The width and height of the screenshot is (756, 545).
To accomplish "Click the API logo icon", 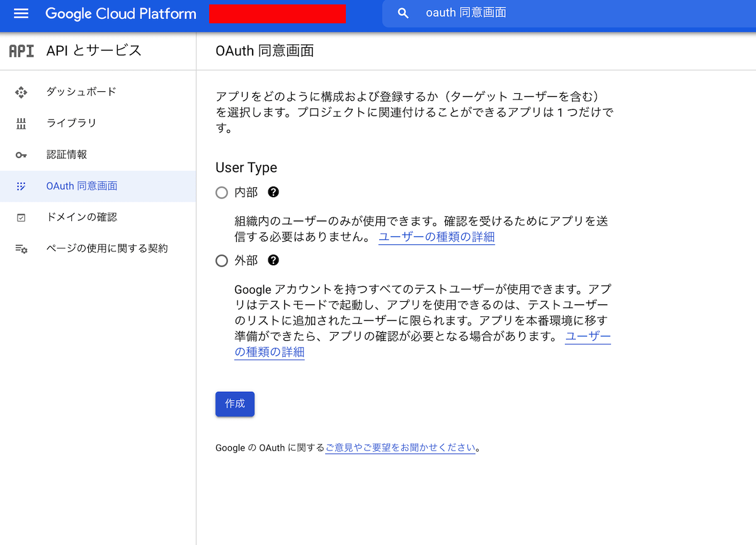I will click(x=21, y=51).
